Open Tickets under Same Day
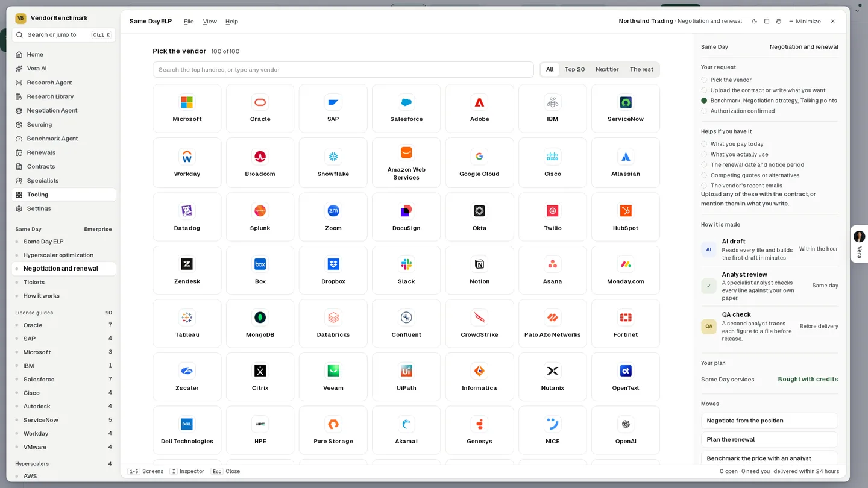 point(64,282)
